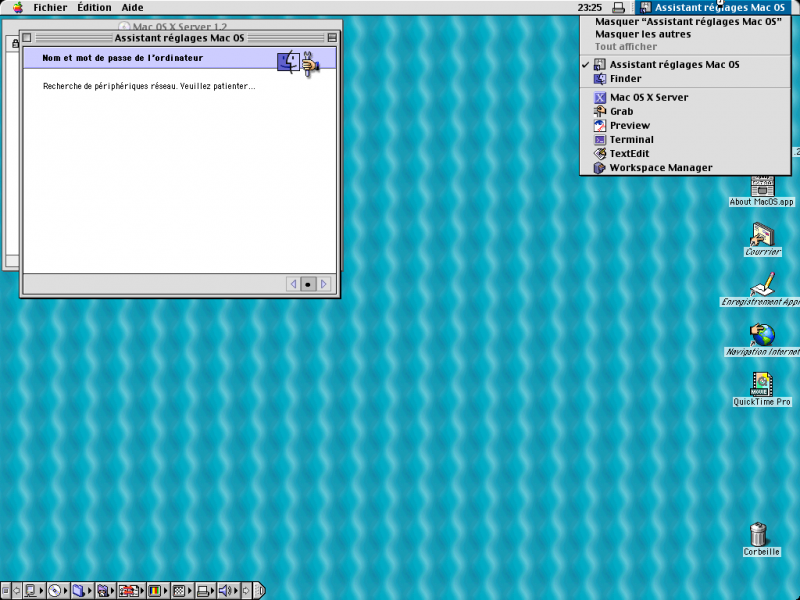Open the Web sharing folder-with-face Control Strip module

coord(106,591)
